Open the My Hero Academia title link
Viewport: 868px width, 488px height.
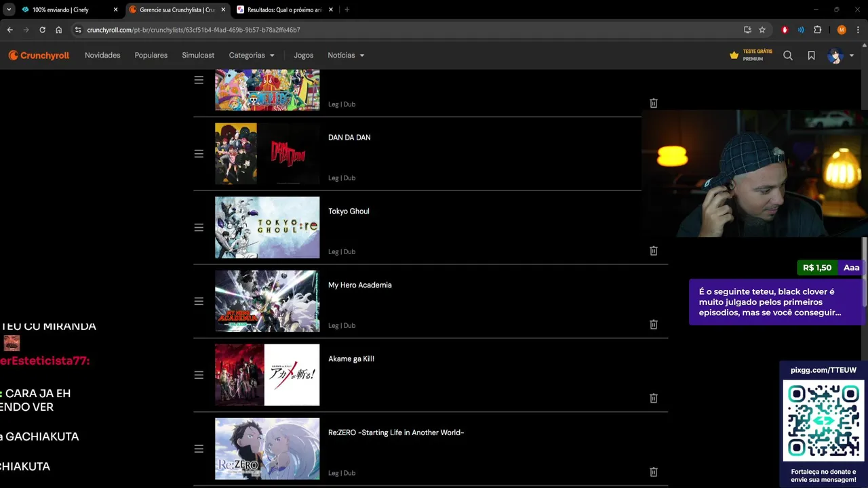click(x=360, y=285)
